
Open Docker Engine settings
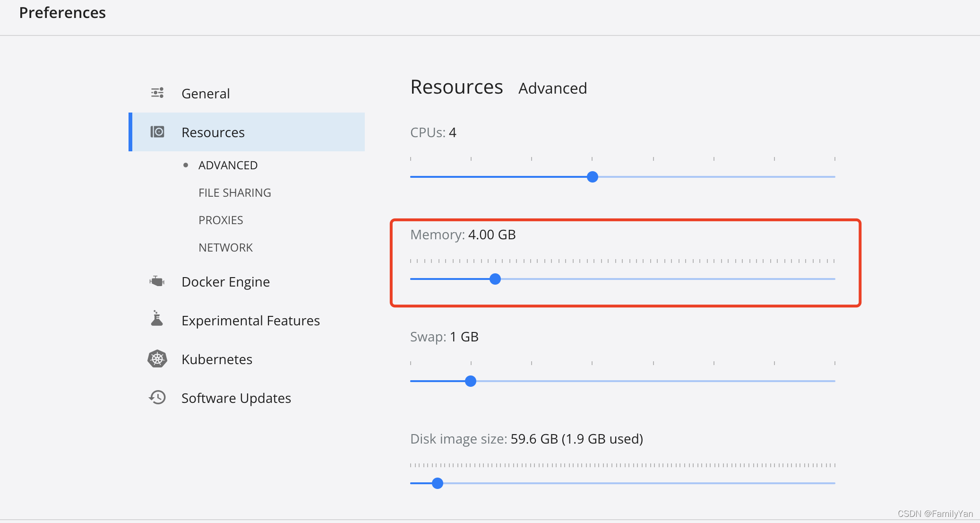point(225,282)
